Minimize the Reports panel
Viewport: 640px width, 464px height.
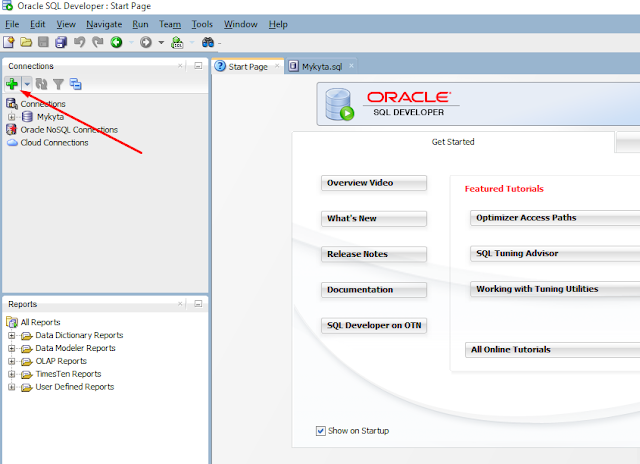[x=198, y=304]
